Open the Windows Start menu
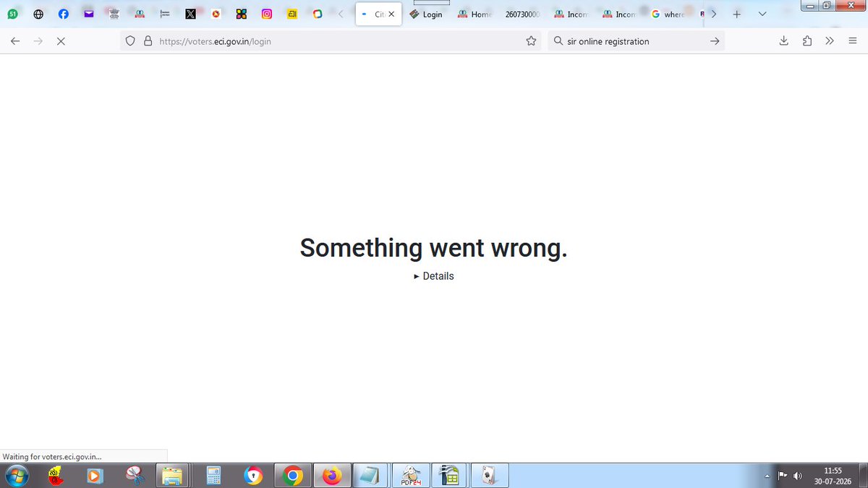Viewport: 868px width, 488px height. tap(16, 475)
